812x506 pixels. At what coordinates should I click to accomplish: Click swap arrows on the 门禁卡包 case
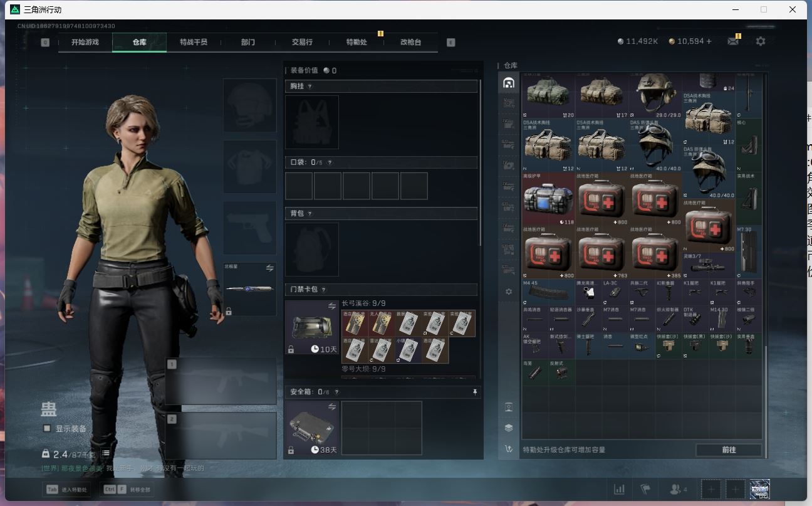332,306
